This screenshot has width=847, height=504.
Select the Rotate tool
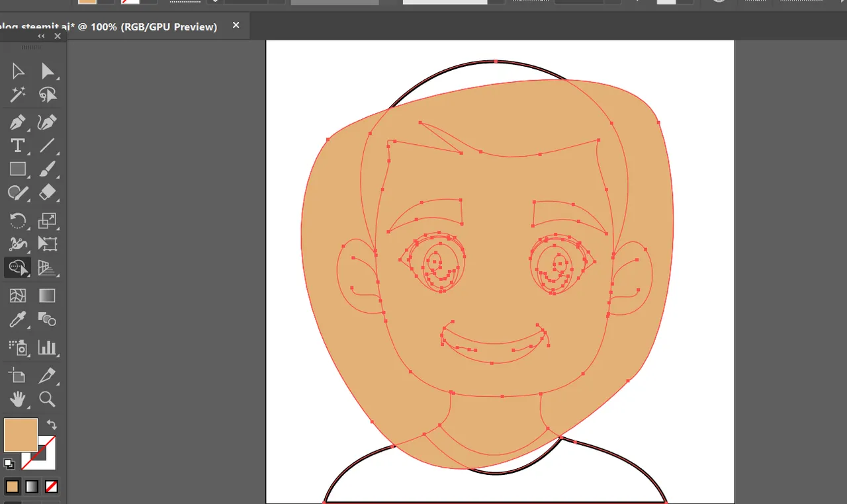pos(18,220)
